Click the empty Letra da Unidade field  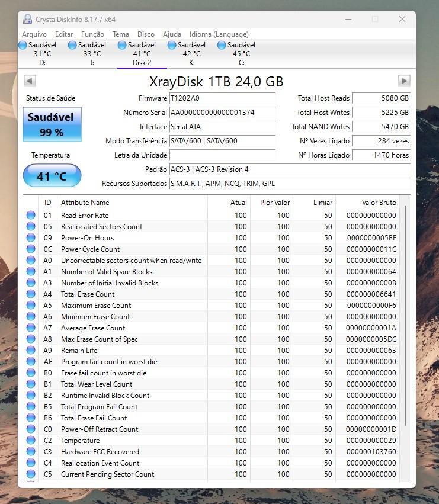point(222,155)
